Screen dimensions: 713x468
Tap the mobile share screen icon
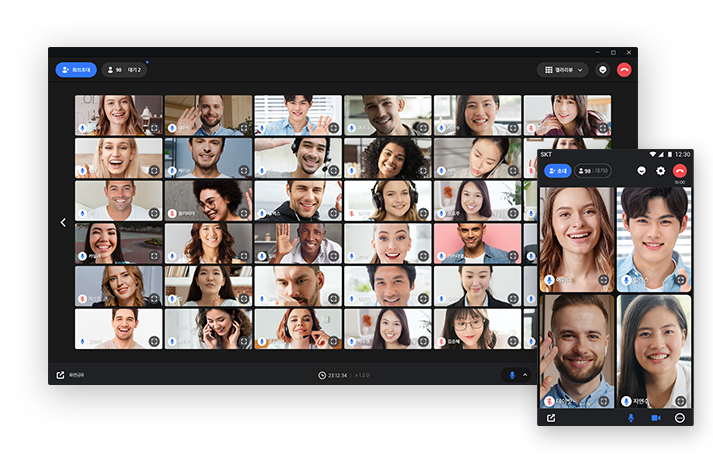pyautogui.click(x=551, y=417)
